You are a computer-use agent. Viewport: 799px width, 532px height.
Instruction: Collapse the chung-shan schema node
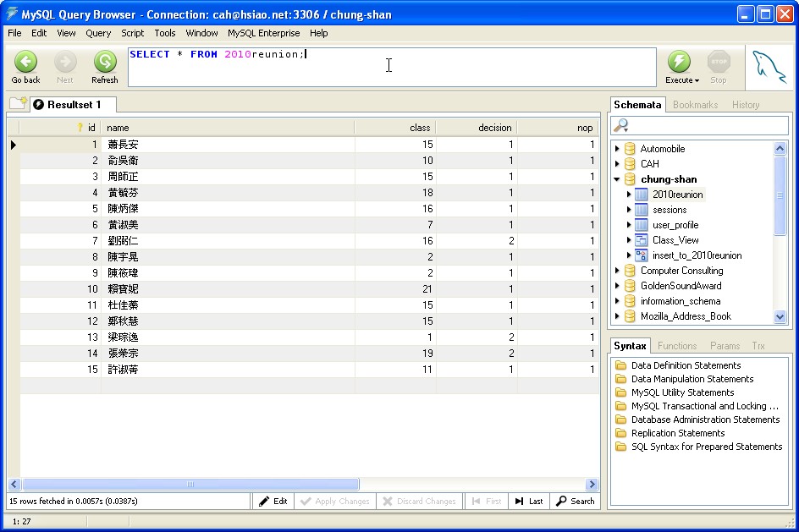[617, 179]
